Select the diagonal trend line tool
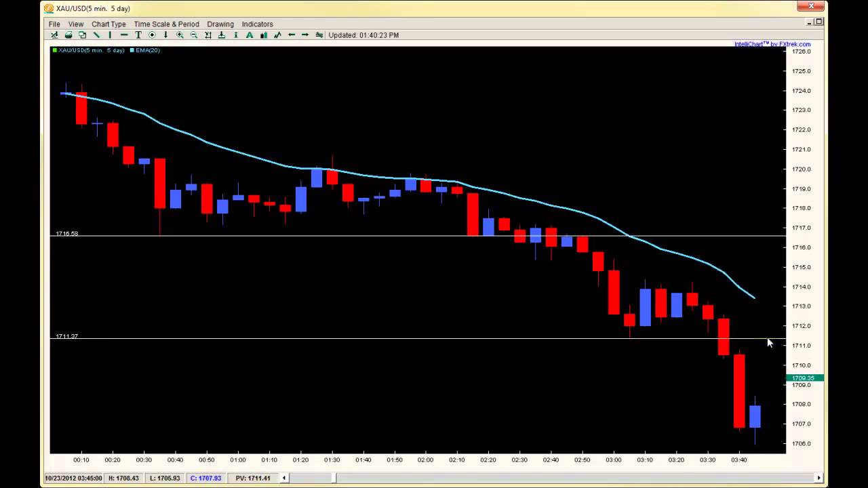Screen dimensions: 868x488 coord(96,35)
